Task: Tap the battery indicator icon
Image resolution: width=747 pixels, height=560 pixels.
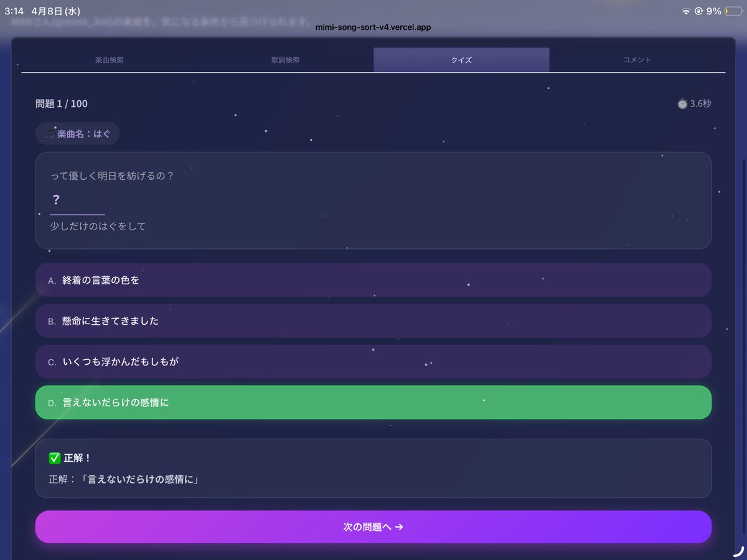Action: coord(733,11)
